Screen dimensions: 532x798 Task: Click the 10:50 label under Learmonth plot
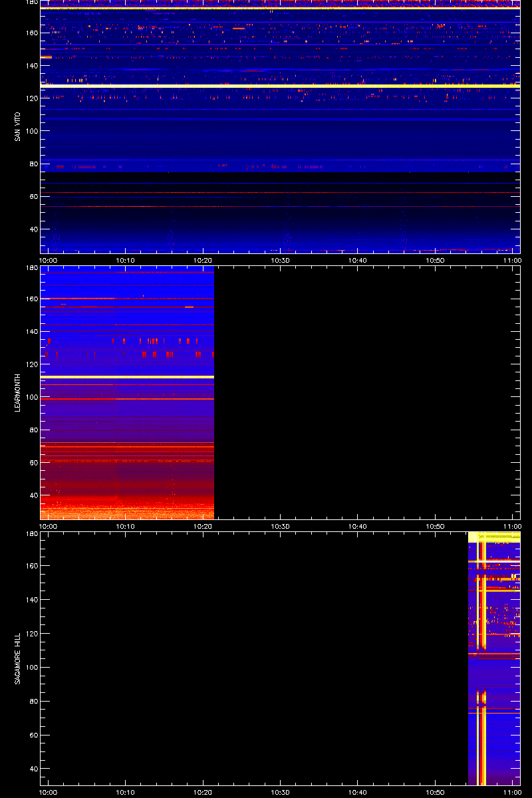tap(435, 527)
